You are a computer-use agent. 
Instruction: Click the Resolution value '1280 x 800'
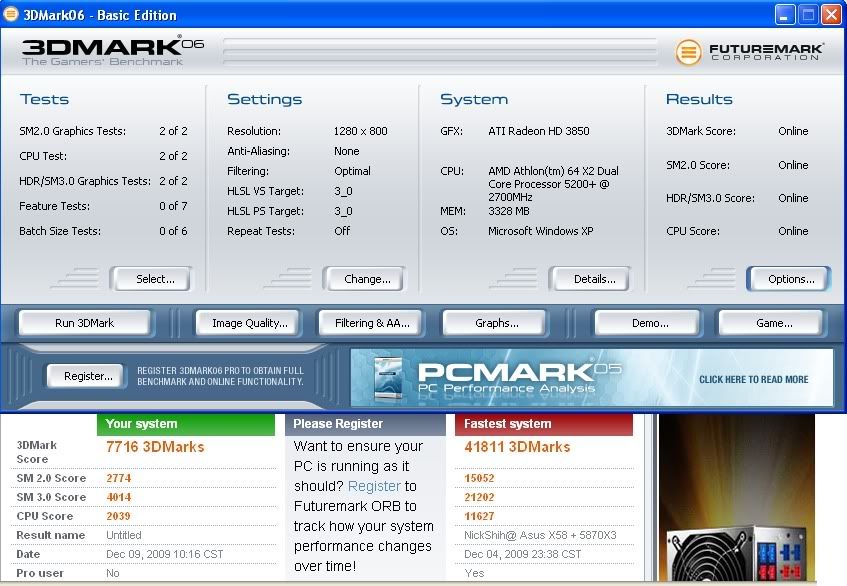coord(360,131)
